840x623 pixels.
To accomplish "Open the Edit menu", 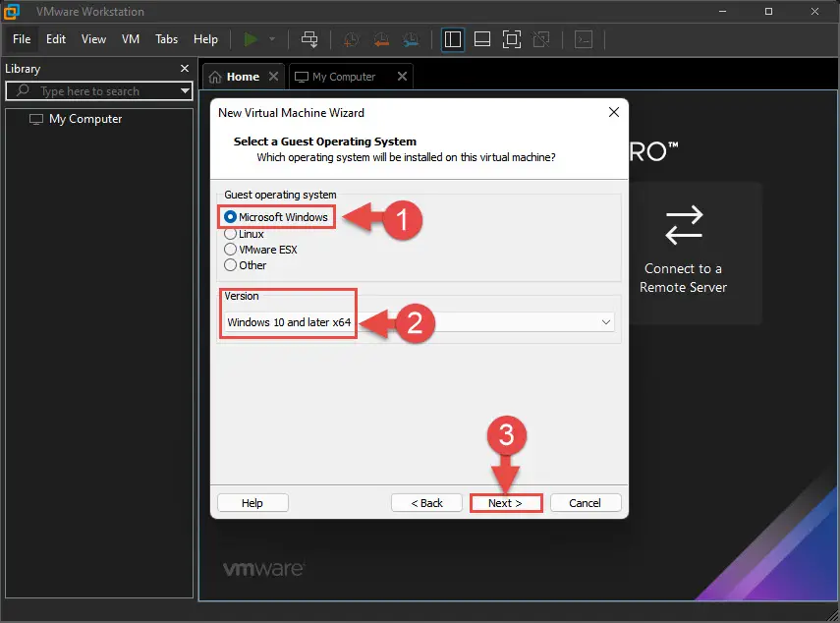I will coord(56,39).
